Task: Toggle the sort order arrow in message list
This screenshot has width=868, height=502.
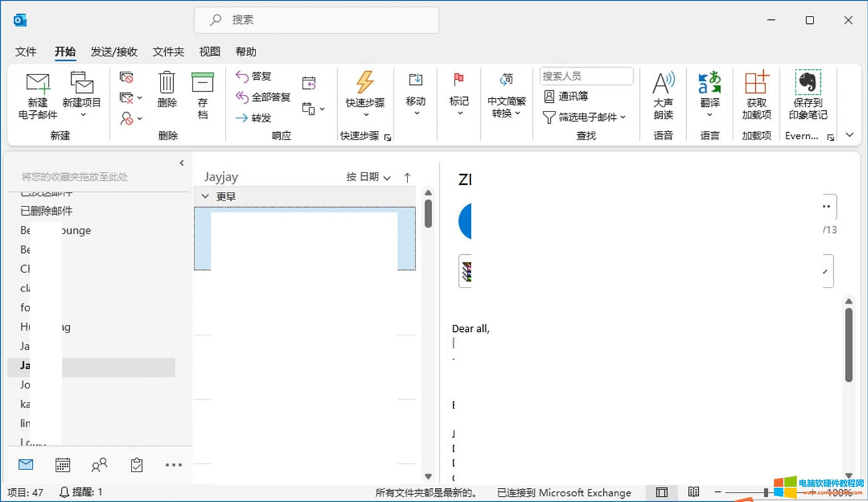Action: (x=407, y=177)
